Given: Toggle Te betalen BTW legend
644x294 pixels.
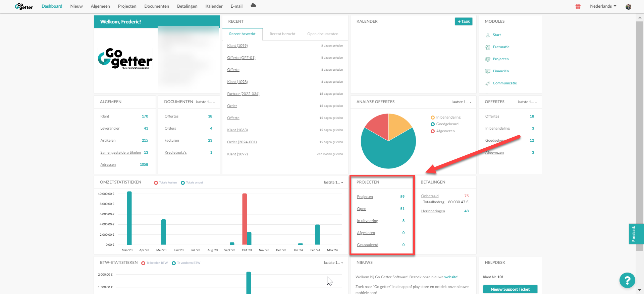Looking at the screenshot, I should pos(155,263).
